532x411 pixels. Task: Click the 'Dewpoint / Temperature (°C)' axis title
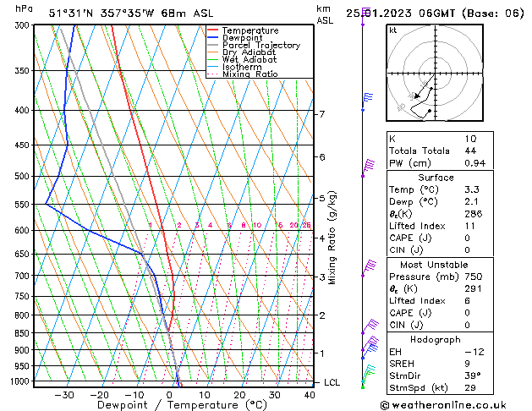coord(182,405)
